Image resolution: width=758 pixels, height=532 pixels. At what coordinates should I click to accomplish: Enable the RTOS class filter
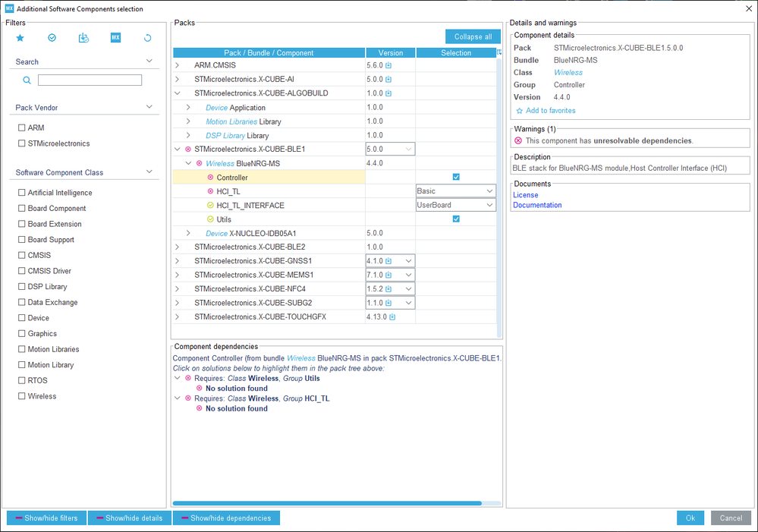[21, 381]
